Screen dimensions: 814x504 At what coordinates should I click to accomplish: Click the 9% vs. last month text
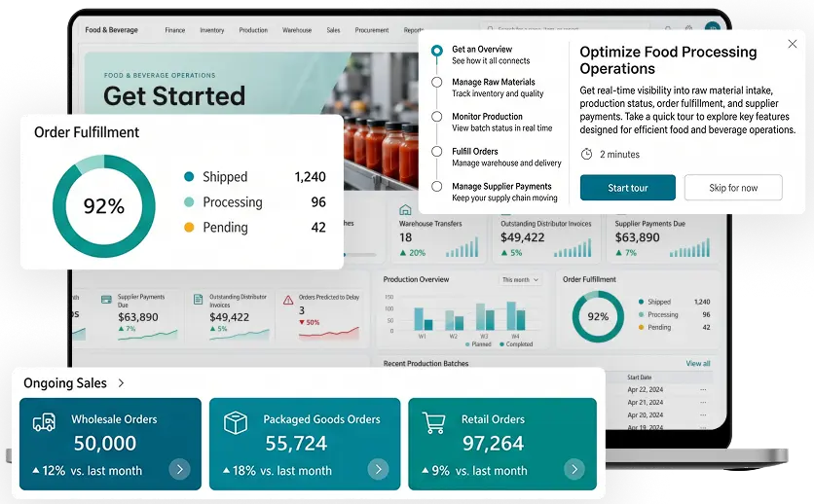[x=474, y=470]
